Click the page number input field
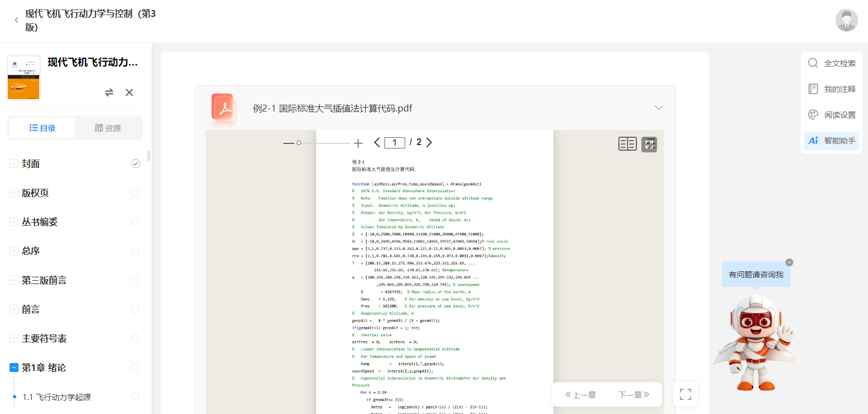The height and width of the screenshot is (414, 868). (395, 142)
